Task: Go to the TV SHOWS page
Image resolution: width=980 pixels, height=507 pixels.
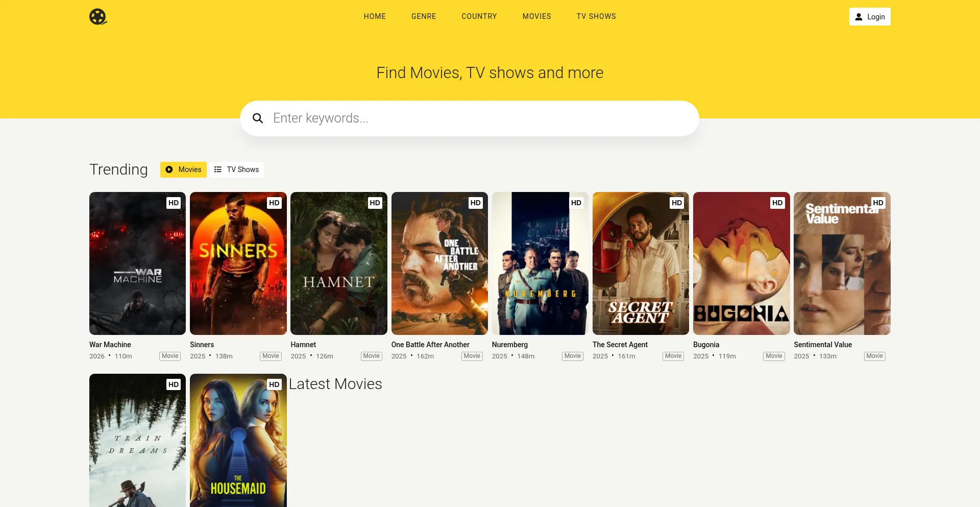Action: pos(596,16)
